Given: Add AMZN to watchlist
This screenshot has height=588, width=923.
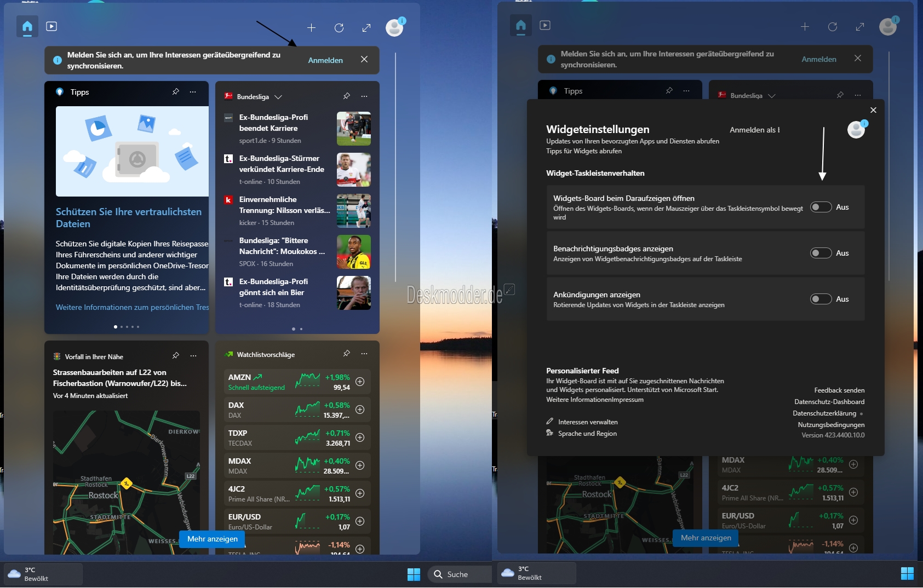Looking at the screenshot, I should click(360, 382).
